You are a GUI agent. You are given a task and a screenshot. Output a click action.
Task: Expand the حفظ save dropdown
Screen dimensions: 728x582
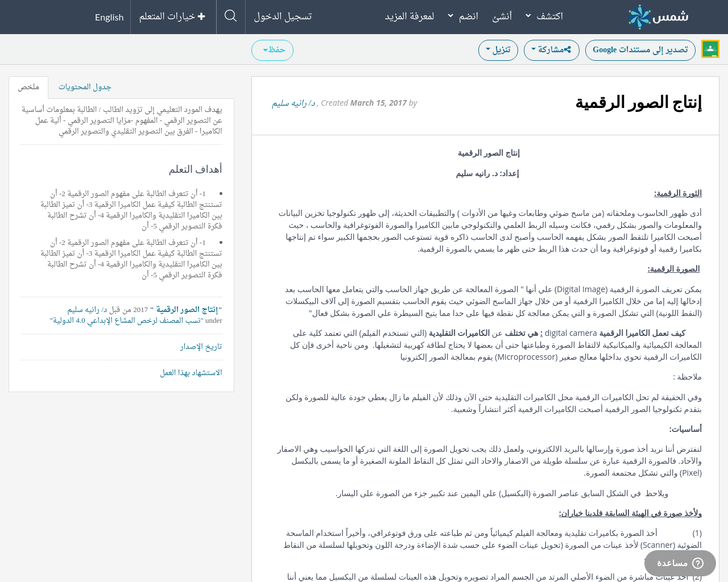[x=272, y=50]
